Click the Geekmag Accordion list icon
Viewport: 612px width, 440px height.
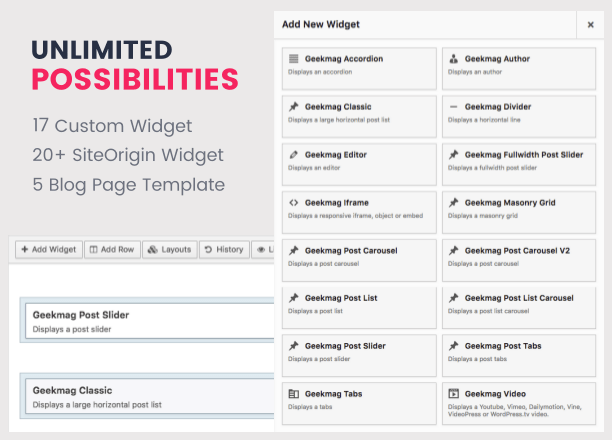[294, 59]
